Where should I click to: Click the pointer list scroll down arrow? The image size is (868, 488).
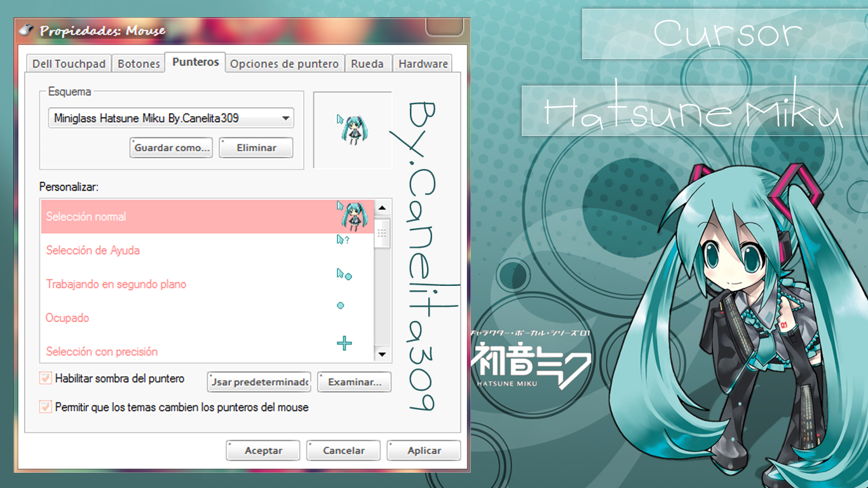(x=382, y=354)
